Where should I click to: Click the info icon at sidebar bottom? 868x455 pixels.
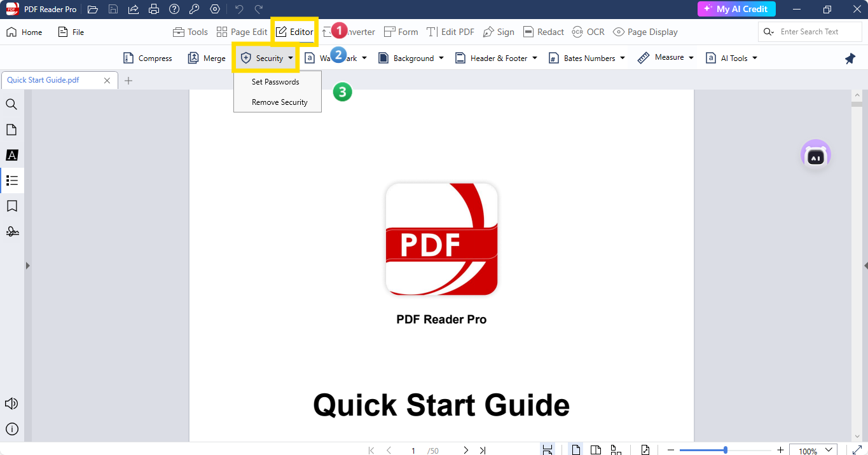[x=11, y=429]
